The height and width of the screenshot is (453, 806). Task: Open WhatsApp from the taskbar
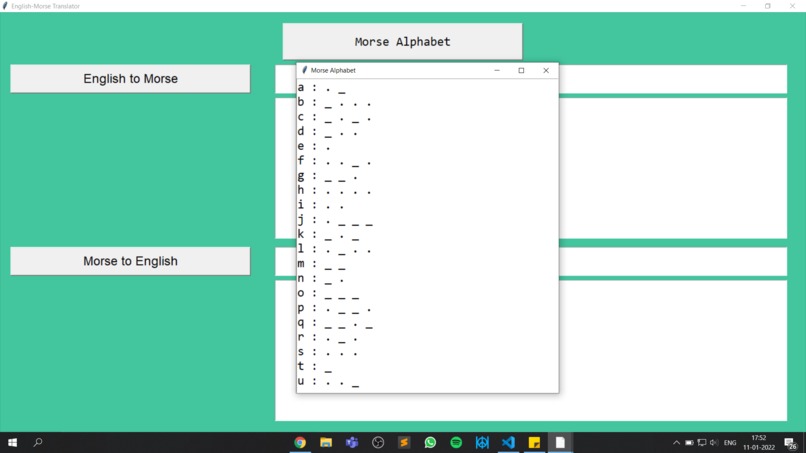click(x=430, y=442)
